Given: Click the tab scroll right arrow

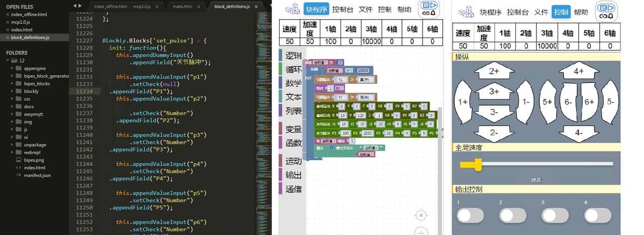Looking at the screenshot, I should [79, 6].
